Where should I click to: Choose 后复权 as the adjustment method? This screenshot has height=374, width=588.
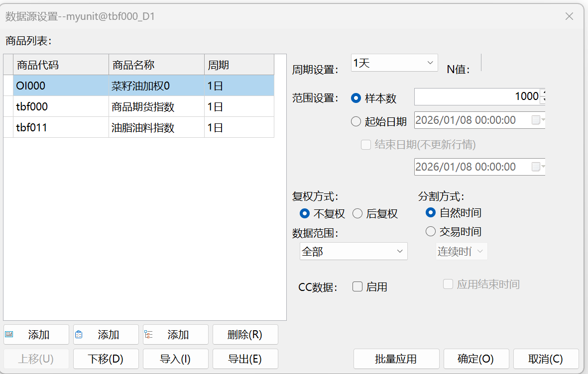coord(357,214)
